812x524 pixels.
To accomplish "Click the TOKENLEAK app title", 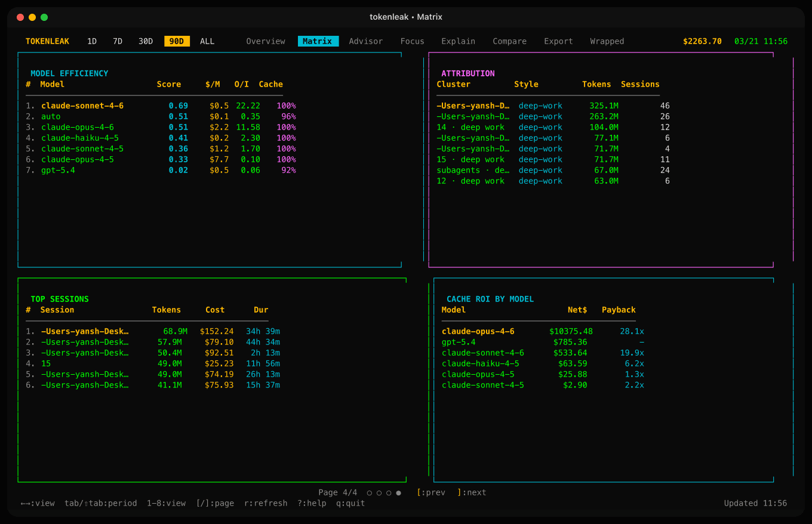I will pyautogui.click(x=48, y=41).
